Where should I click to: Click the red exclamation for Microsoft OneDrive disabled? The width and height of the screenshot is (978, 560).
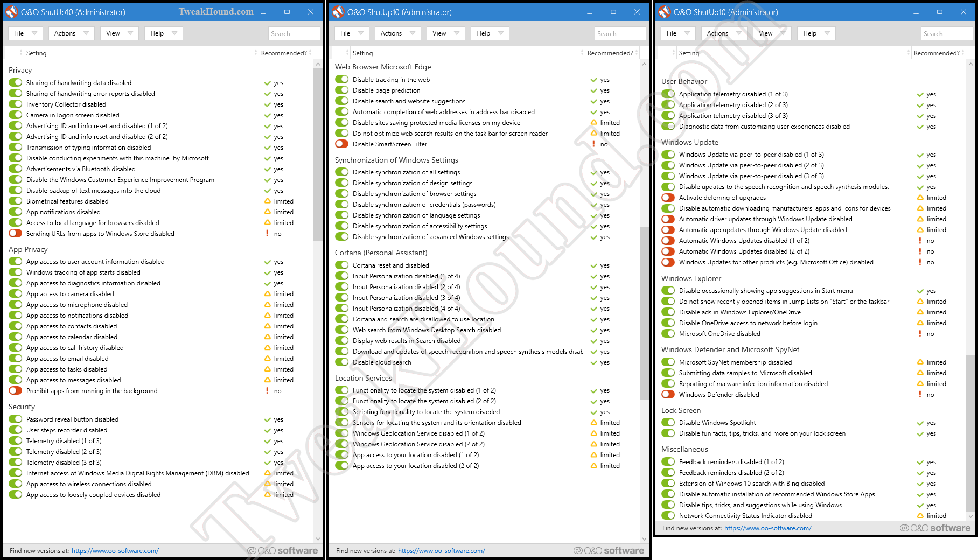click(920, 333)
